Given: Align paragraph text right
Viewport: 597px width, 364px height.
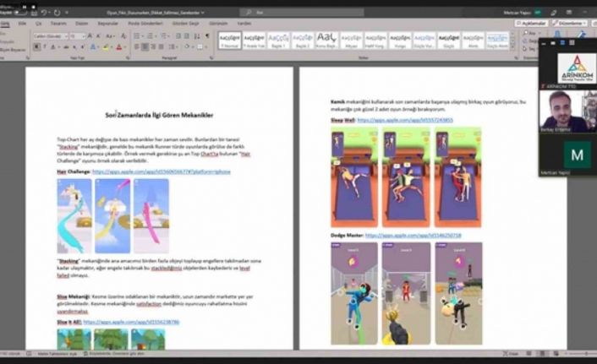Looking at the screenshot, I should [153, 46].
